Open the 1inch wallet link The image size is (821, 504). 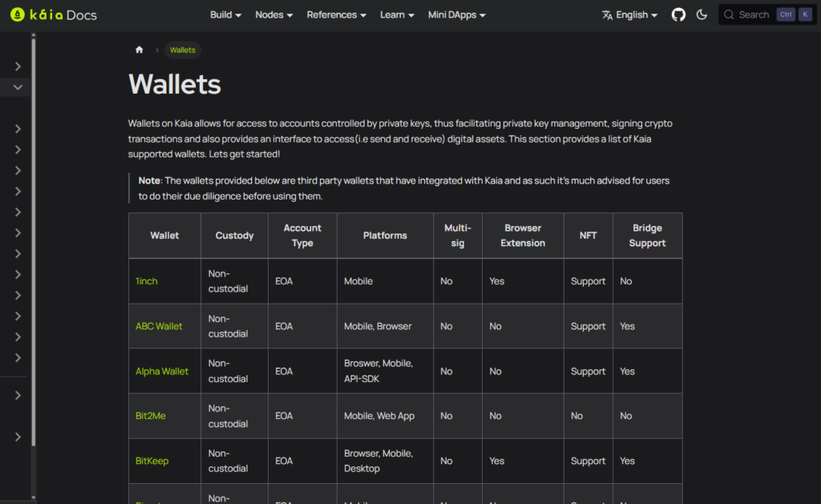[147, 281]
